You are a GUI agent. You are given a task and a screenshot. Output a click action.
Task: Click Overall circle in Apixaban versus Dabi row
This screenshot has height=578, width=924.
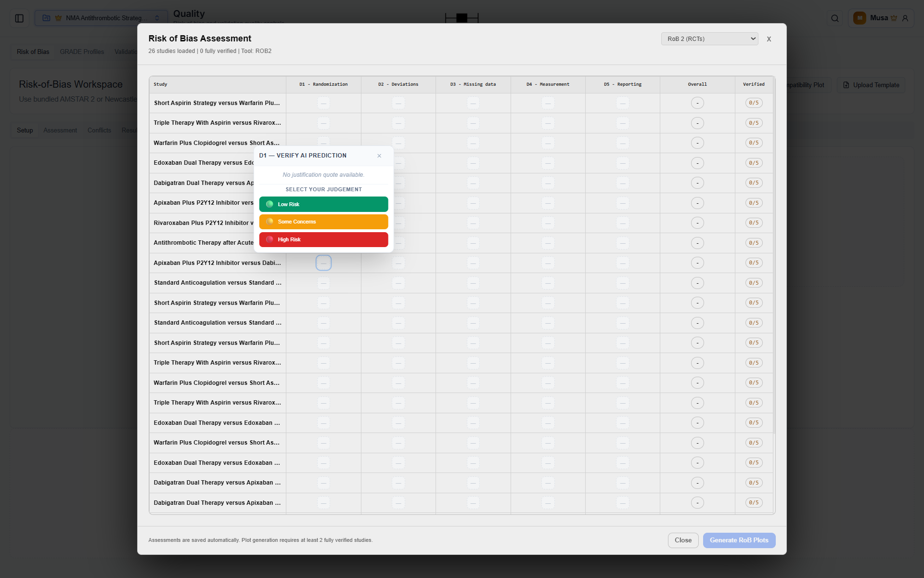(x=697, y=263)
